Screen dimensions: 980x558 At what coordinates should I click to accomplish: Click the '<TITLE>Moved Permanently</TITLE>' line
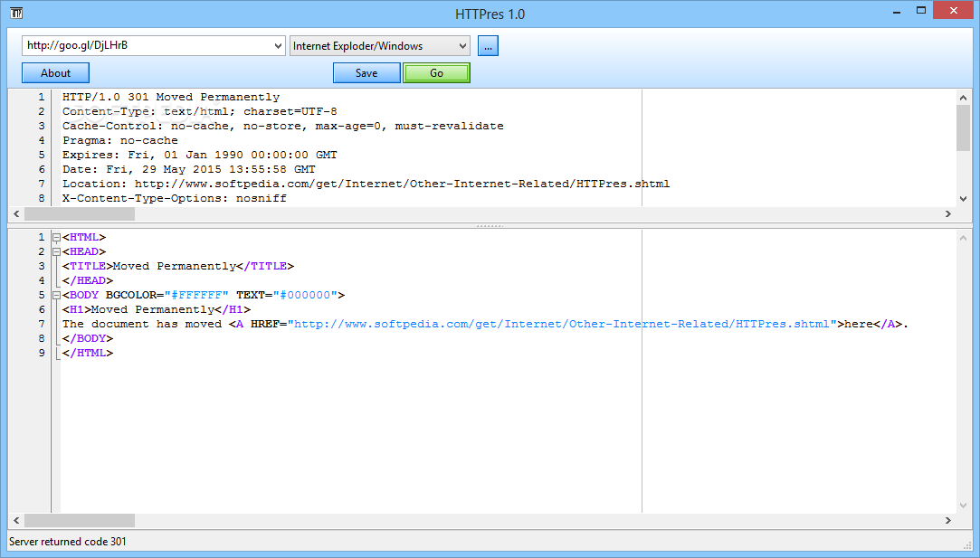click(178, 266)
